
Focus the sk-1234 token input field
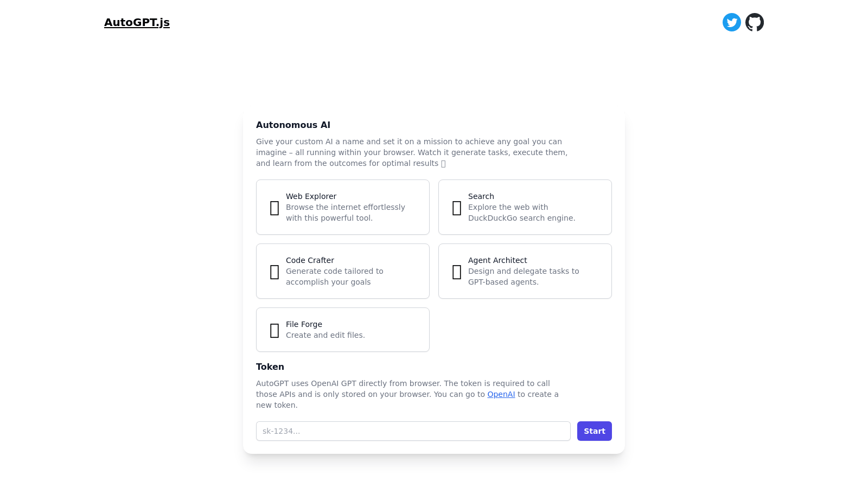413,431
